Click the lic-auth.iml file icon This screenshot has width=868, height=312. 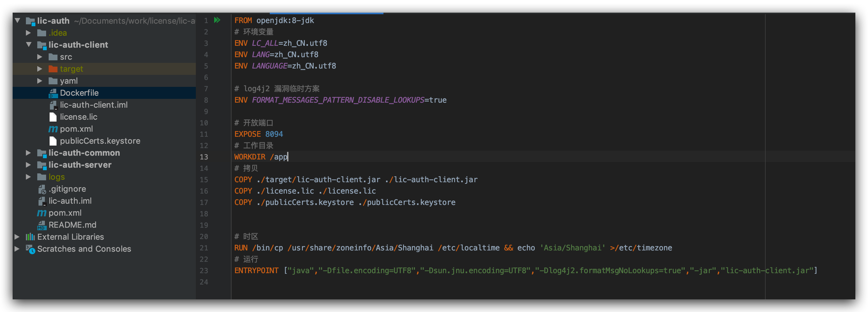(x=41, y=201)
